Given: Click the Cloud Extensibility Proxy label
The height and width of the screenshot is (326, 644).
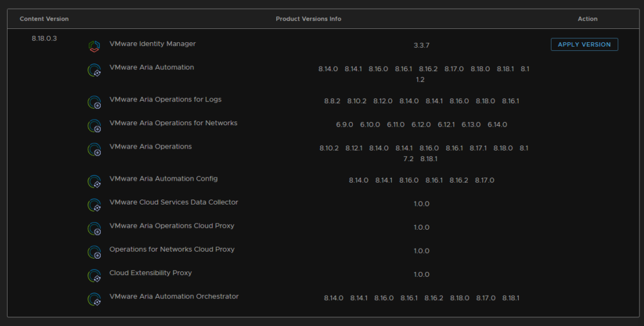Looking at the screenshot, I should (150, 273).
